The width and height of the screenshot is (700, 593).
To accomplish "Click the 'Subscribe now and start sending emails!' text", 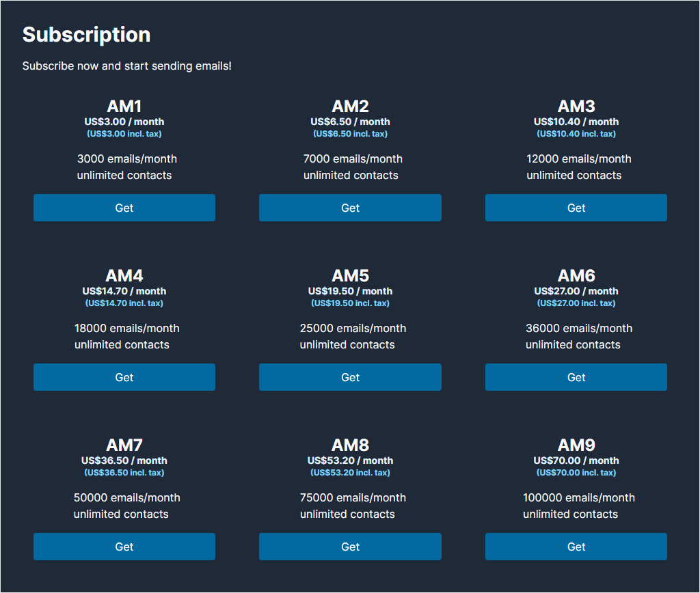I will pyautogui.click(x=126, y=66).
